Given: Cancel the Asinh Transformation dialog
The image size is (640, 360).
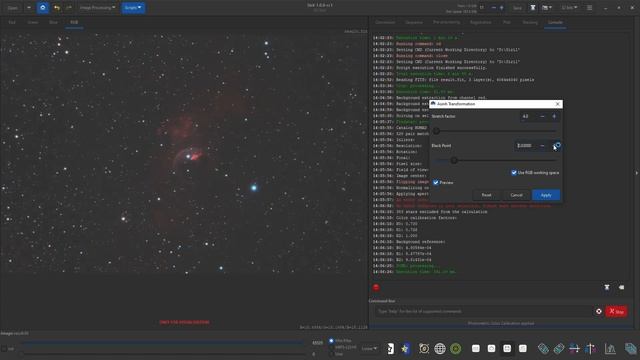Looking at the screenshot, I should tap(516, 195).
